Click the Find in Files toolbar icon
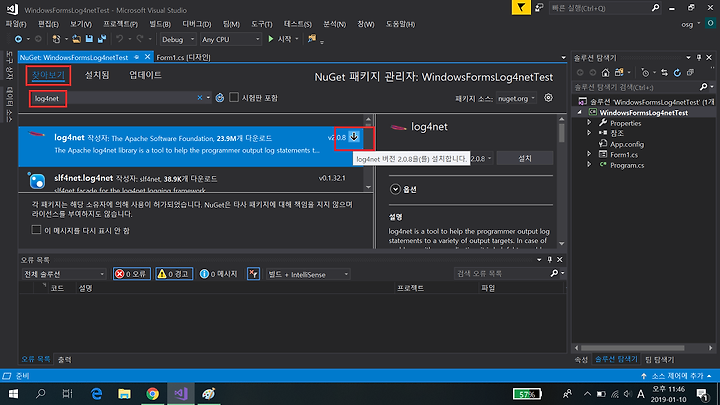The image size is (720, 405). coord(312,39)
